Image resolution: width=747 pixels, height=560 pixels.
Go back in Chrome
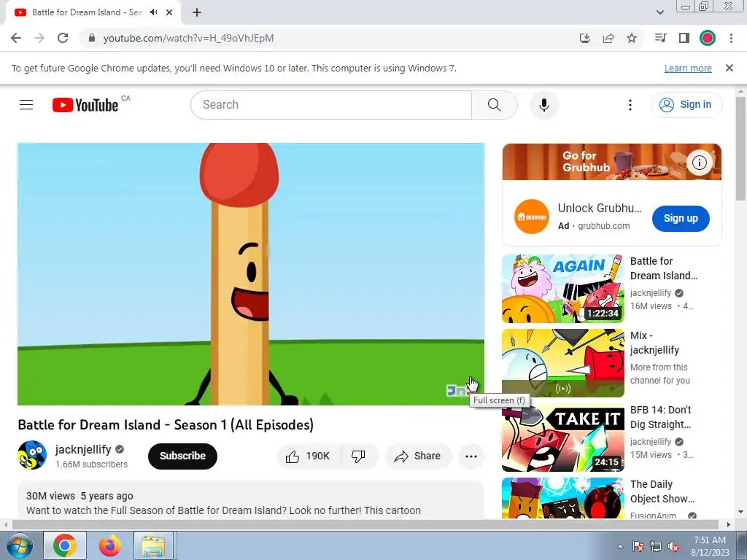(16, 38)
